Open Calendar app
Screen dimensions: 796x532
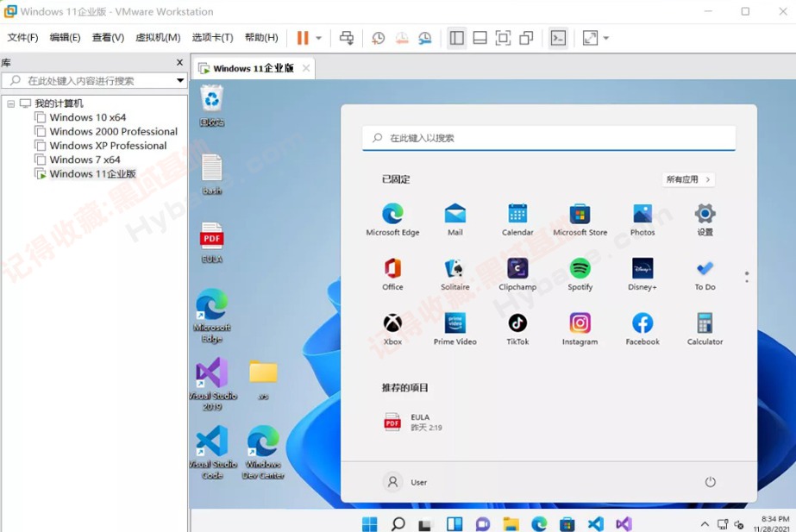[x=517, y=219]
